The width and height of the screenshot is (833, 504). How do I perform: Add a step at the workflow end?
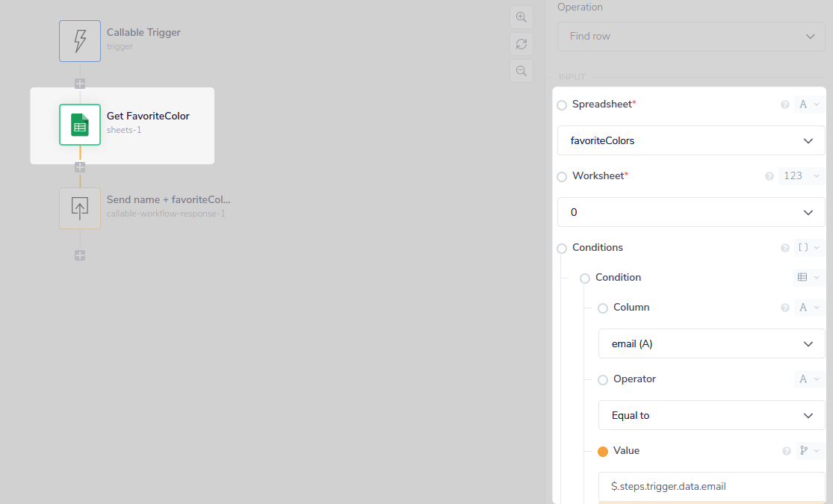click(x=80, y=255)
